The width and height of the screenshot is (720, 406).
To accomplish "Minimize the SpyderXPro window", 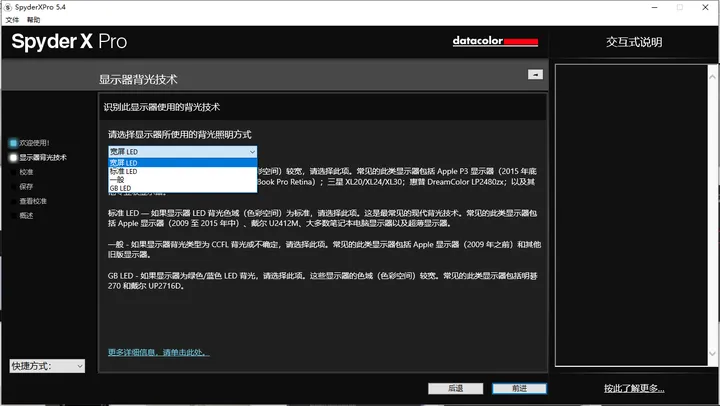I will tap(654, 7).
